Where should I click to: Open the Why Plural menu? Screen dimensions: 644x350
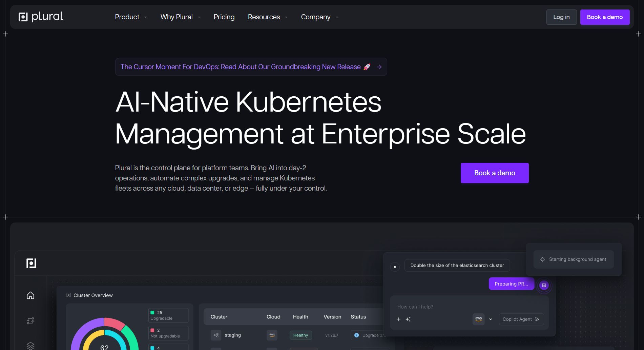click(x=176, y=17)
